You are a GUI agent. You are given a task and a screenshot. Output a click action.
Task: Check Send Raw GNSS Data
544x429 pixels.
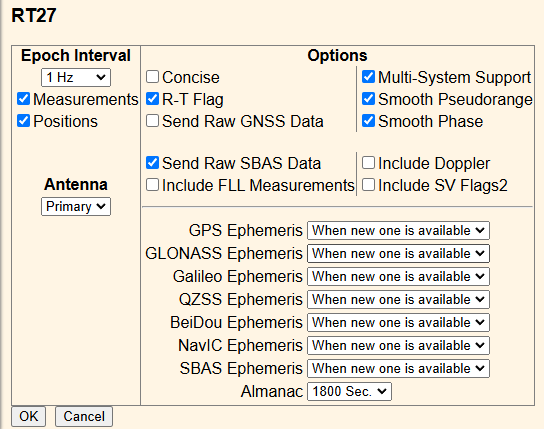click(152, 121)
